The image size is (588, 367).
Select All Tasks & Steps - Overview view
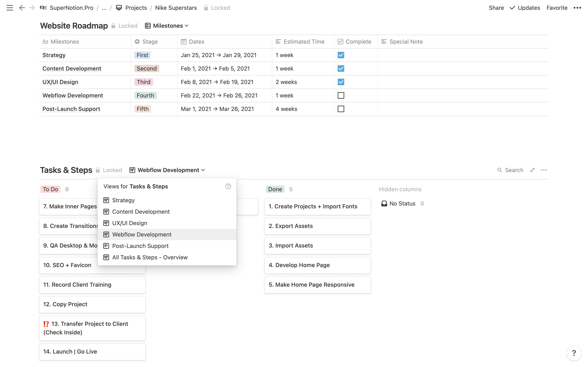pyautogui.click(x=150, y=257)
